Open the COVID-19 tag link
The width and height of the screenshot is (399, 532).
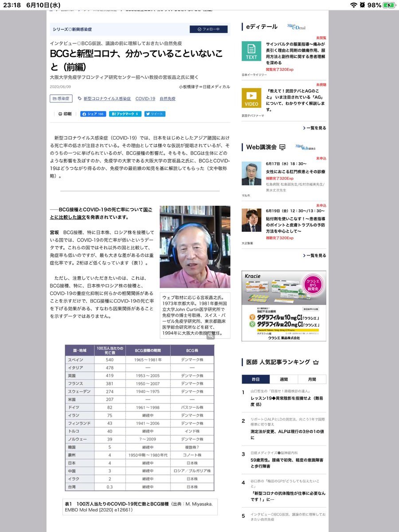[145, 98]
